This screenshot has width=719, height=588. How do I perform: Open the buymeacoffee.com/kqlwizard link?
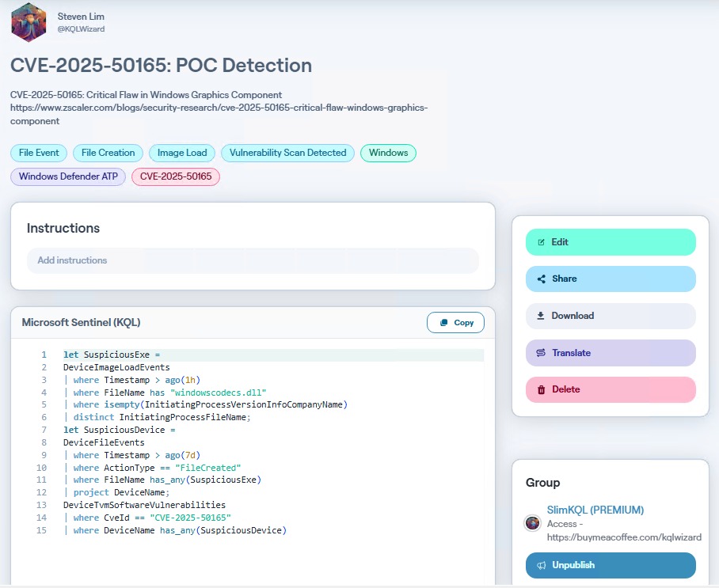[626, 537]
